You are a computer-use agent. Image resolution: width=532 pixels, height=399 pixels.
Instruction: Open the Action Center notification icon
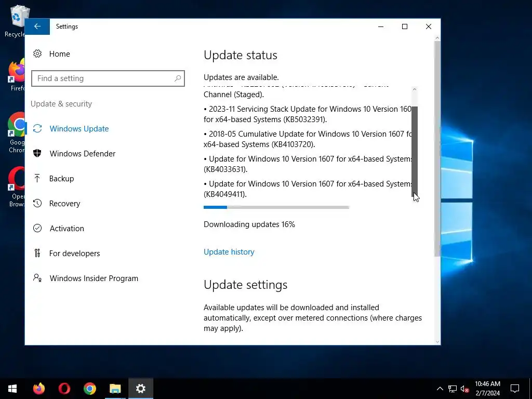click(515, 389)
